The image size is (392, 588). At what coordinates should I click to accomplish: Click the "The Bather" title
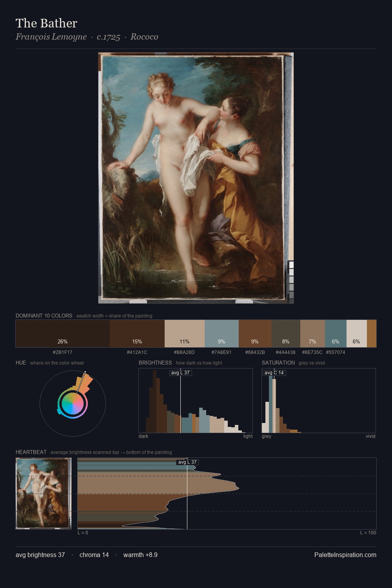[46, 23]
